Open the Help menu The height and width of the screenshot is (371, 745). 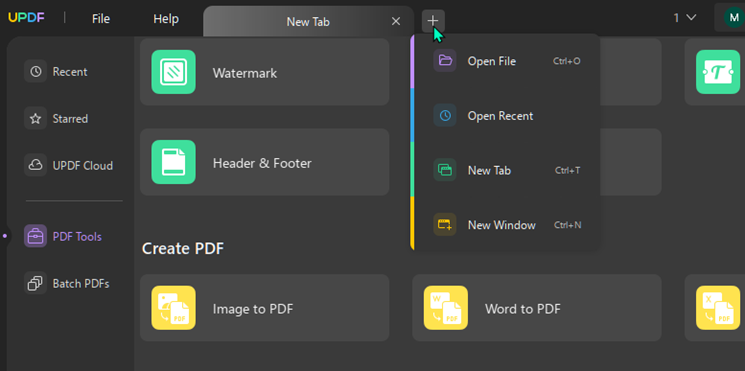[166, 19]
